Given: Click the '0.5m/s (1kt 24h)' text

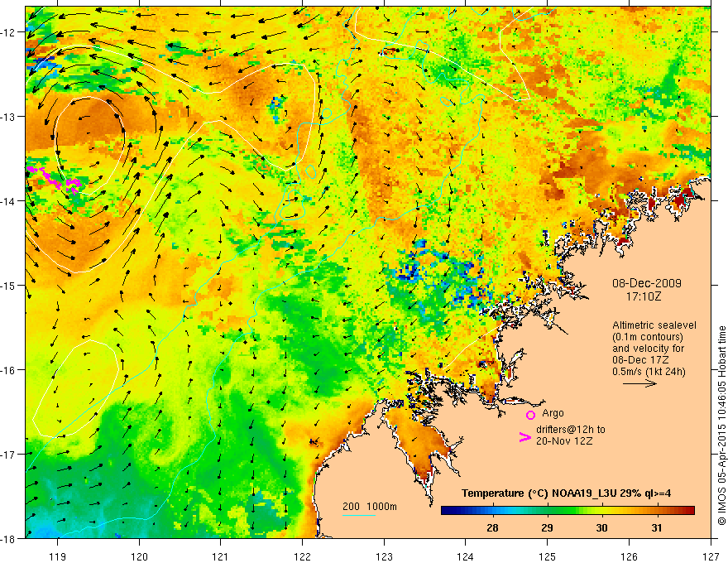Looking at the screenshot, I should pos(649,372).
